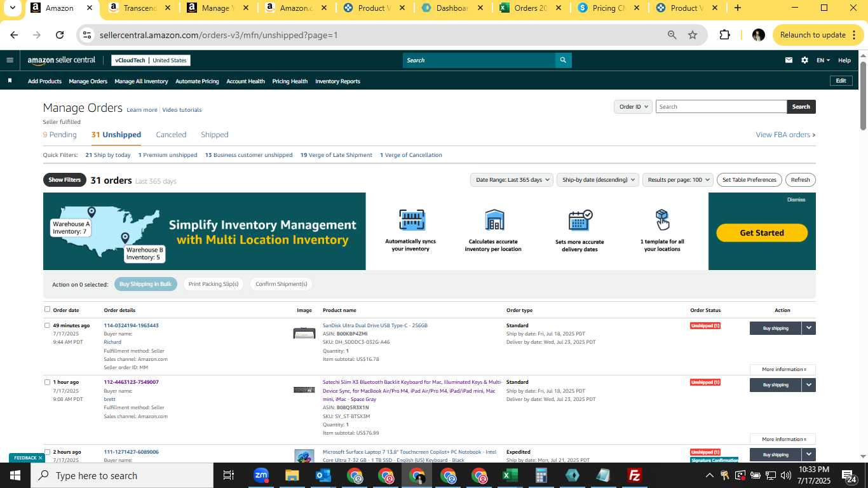Viewport: 868px width, 488px height.
Task: Click Set Table Preferences button
Action: (x=749, y=180)
